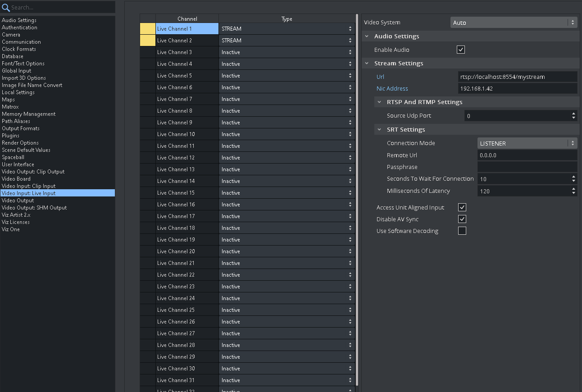
Task: Enable Use Software Decoding checkbox
Action: (x=462, y=231)
